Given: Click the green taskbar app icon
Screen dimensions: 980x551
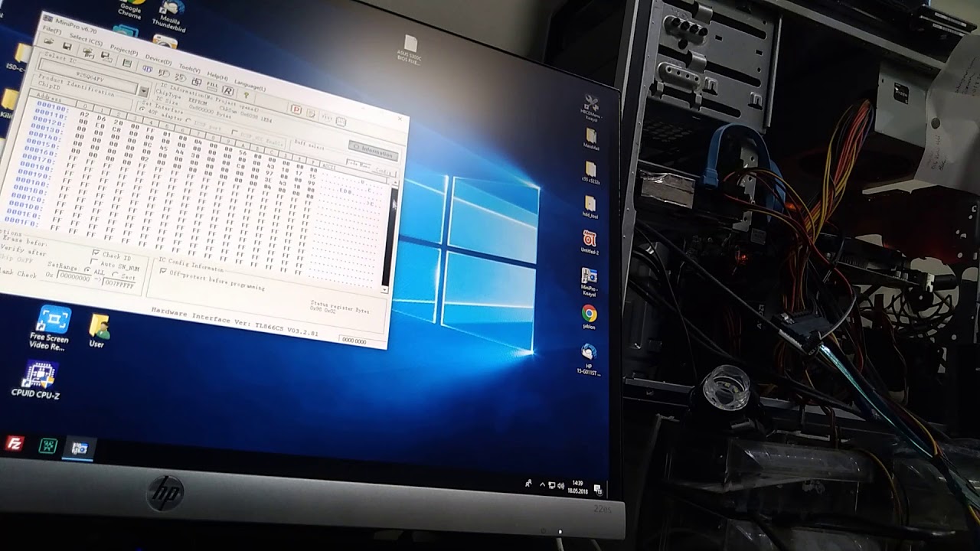Looking at the screenshot, I should tap(47, 445).
